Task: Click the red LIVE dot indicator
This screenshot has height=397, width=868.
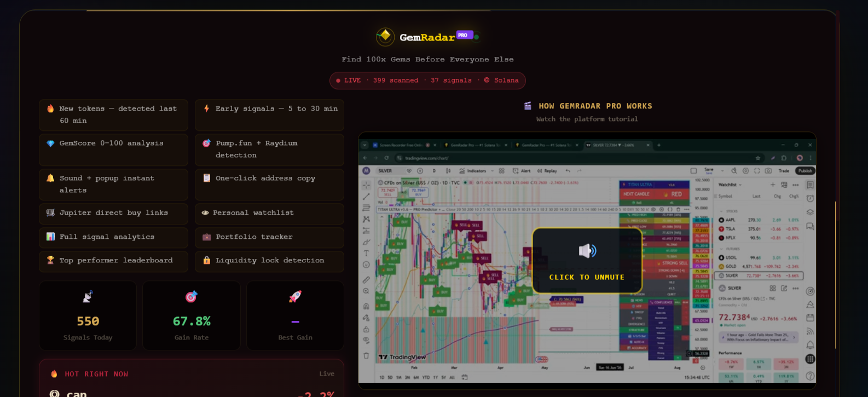Action: [338, 80]
